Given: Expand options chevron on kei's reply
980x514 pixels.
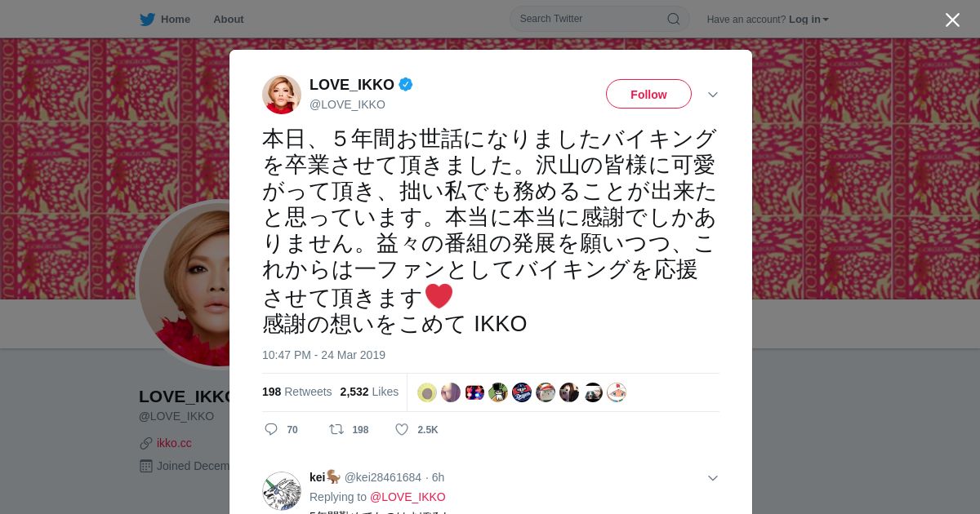Looking at the screenshot, I should tap(713, 478).
